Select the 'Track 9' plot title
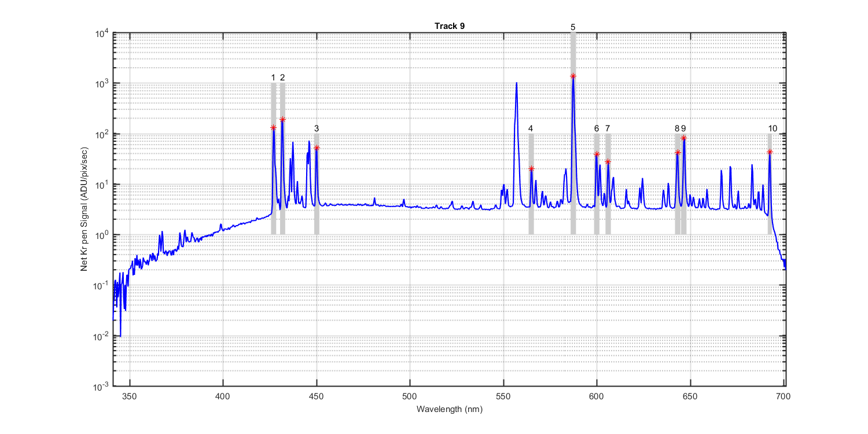The width and height of the screenshot is (868, 434). tap(450, 26)
